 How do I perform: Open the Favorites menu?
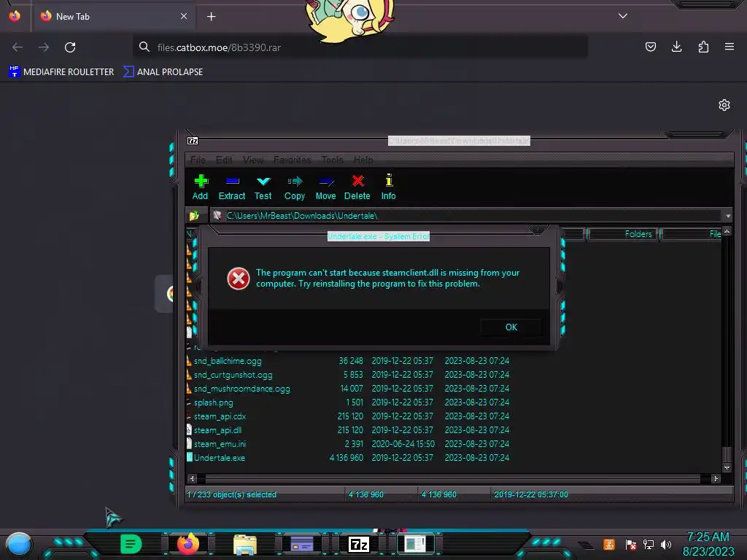(292, 160)
